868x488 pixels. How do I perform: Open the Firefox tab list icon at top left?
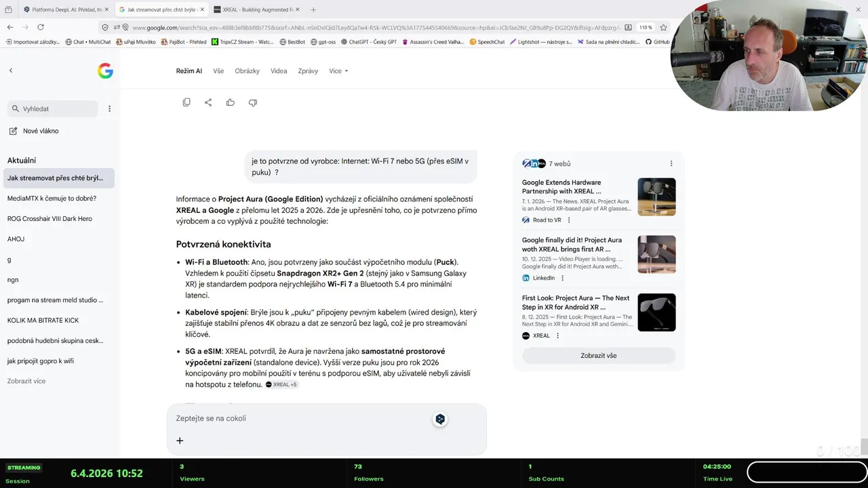8,9
